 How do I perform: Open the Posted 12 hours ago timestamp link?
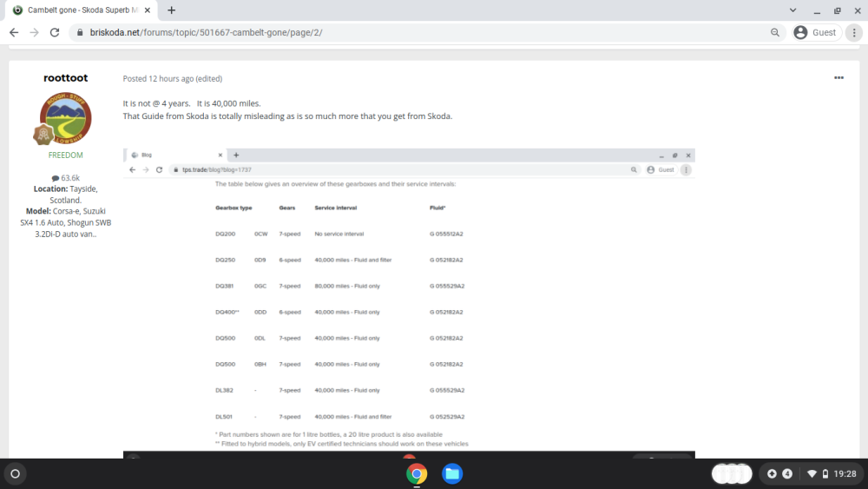pyautogui.click(x=158, y=79)
